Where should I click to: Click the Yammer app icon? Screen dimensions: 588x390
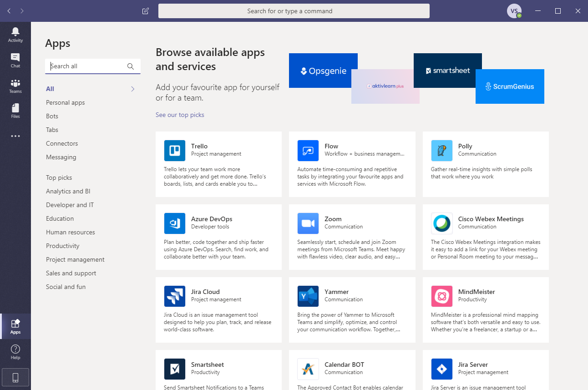(308, 296)
